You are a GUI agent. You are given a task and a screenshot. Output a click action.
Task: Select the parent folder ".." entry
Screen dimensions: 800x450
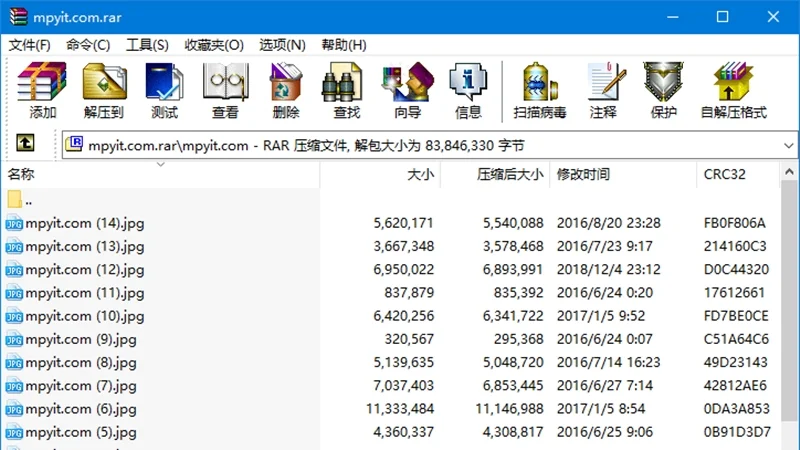pos(20,200)
